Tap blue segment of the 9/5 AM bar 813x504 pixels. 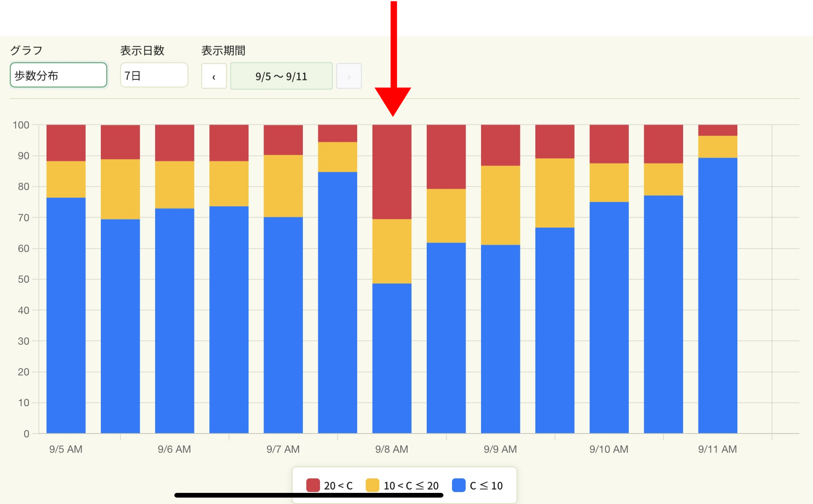tap(66, 315)
